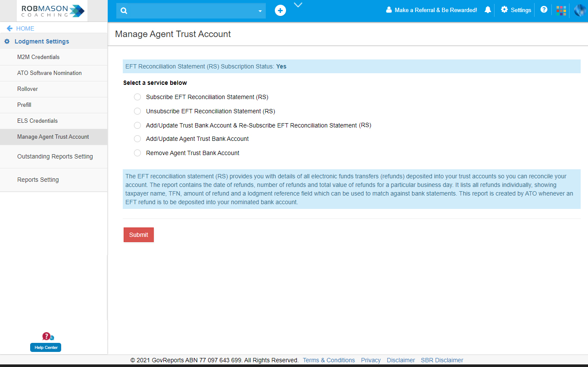Open the Terms & Conditions link

(x=329, y=360)
